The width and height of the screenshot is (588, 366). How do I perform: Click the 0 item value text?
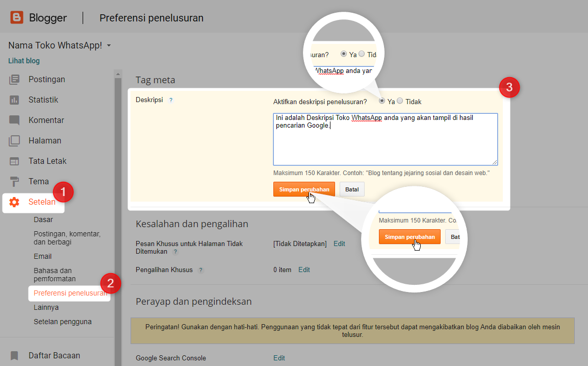(283, 270)
